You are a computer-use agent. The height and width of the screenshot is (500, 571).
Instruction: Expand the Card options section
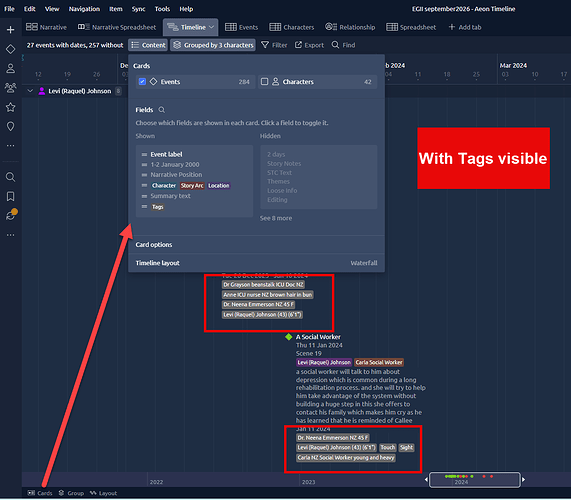click(x=256, y=244)
